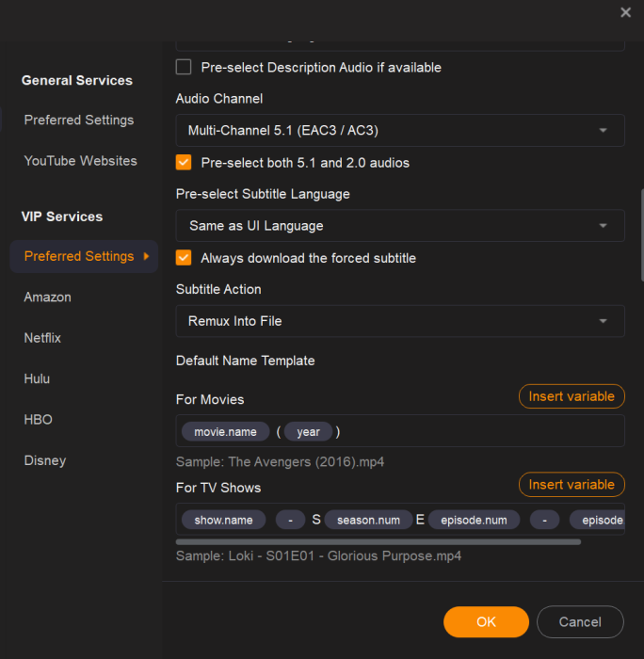Select Amazon in VIP Services

click(x=48, y=297)
